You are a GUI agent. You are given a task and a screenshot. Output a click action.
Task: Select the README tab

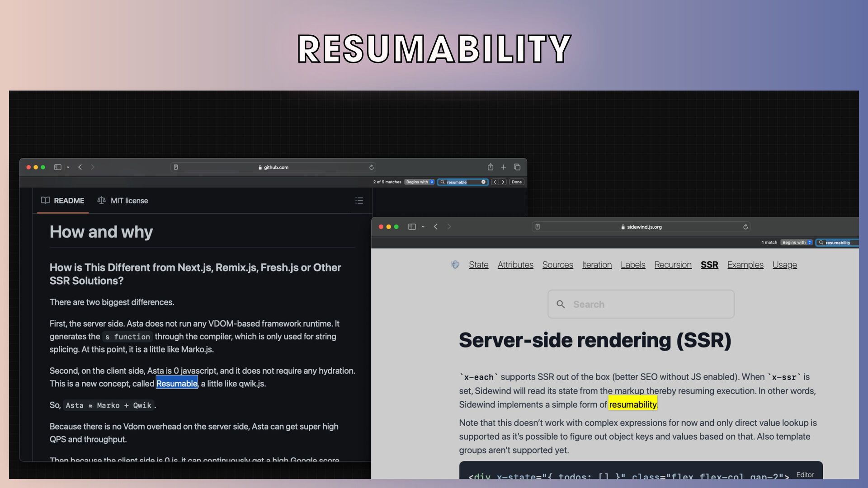click(63, 201)
